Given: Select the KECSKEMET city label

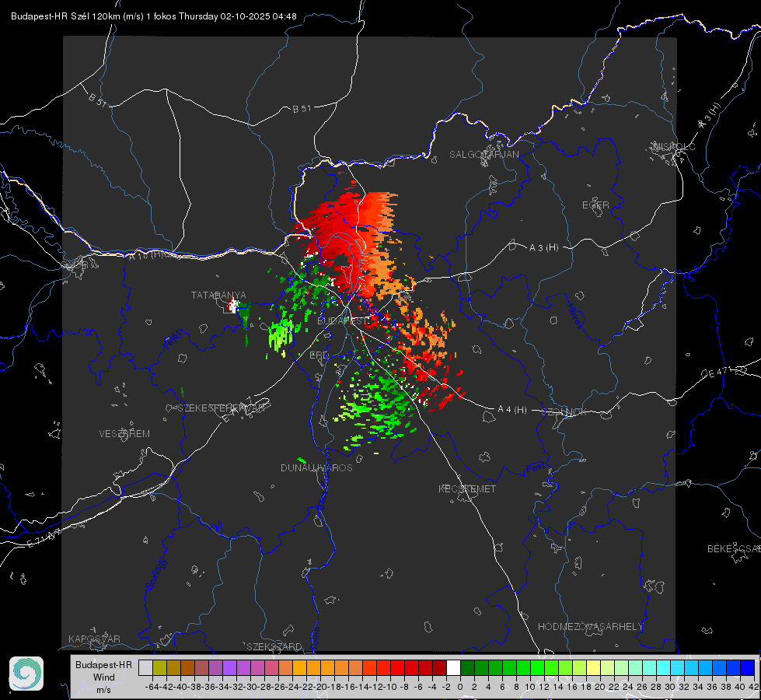Looking at the screenshot, I should coord(467,489).
